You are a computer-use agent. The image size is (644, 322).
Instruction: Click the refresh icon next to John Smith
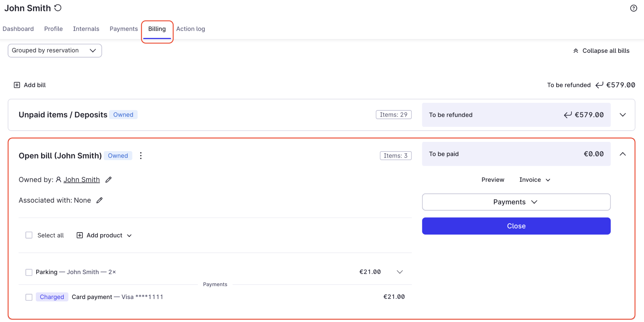(58, 8)
